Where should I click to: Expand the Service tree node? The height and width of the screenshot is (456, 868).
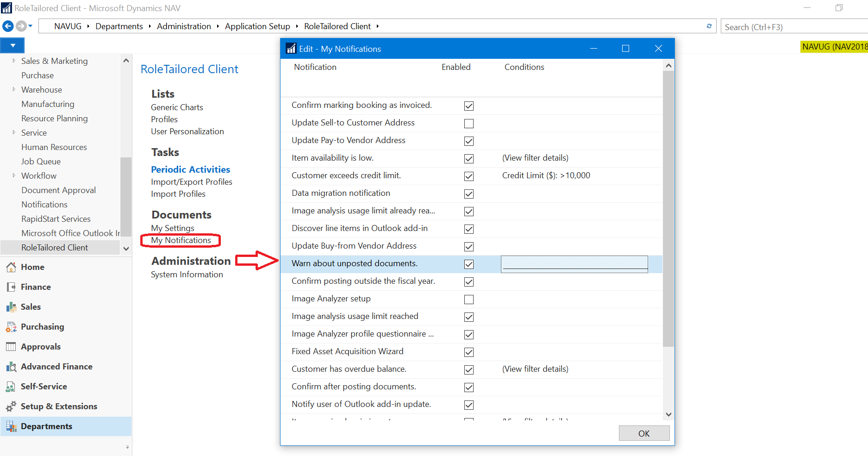click(14, 132)
